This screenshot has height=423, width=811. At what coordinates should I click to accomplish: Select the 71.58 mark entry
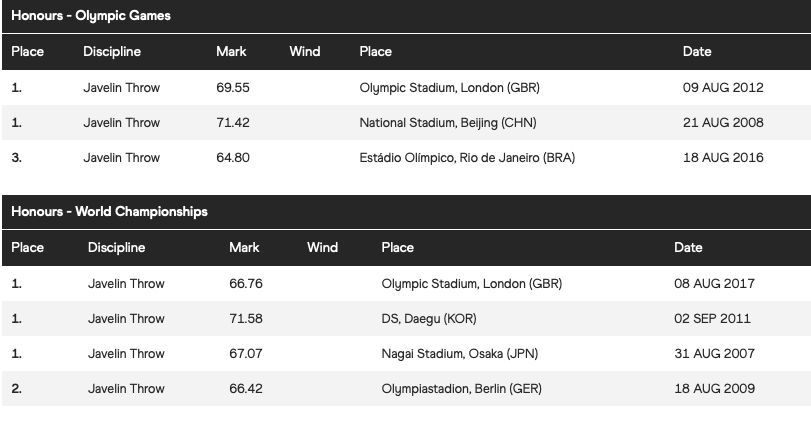pos(246,319)
